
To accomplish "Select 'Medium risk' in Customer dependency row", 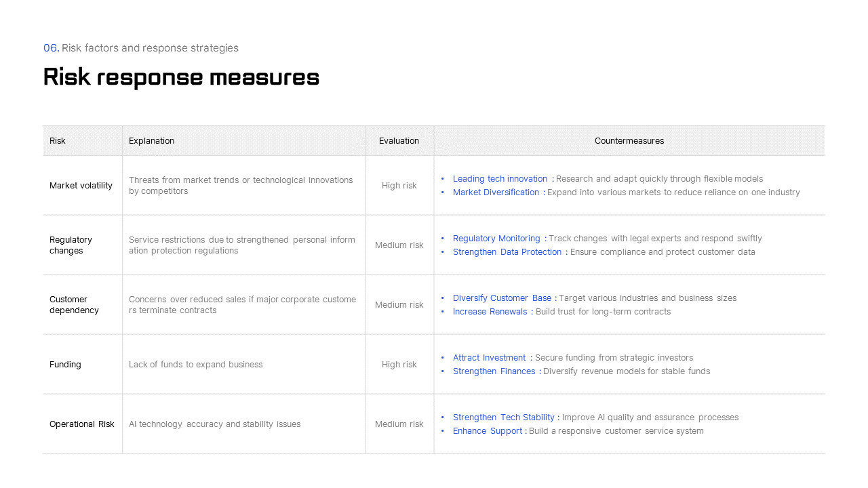I will [x=399, y=305].
